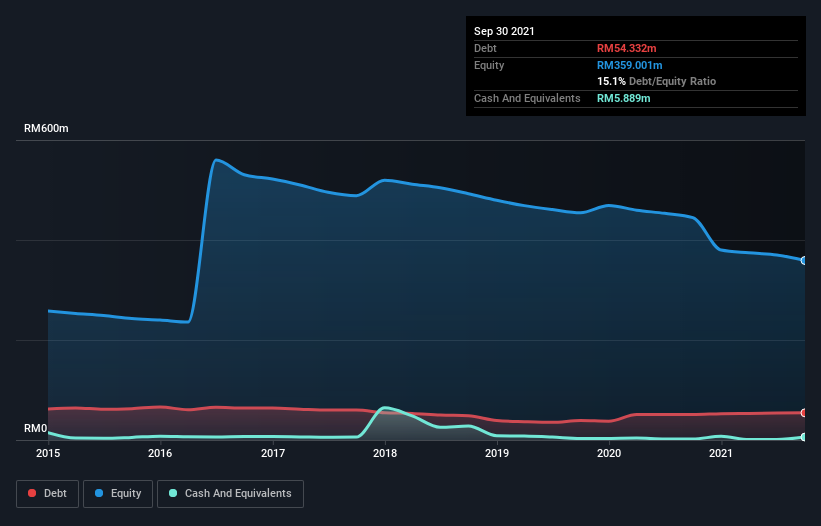821x526 pixels.
Task: Click the 2018 x-axis label
Action: point(385,453)
